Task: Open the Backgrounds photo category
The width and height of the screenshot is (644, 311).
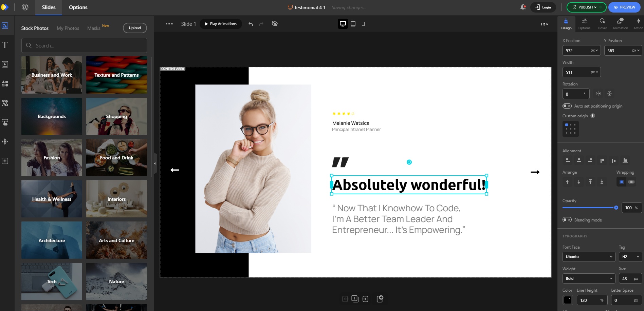Action: click(x=52, y=116)
